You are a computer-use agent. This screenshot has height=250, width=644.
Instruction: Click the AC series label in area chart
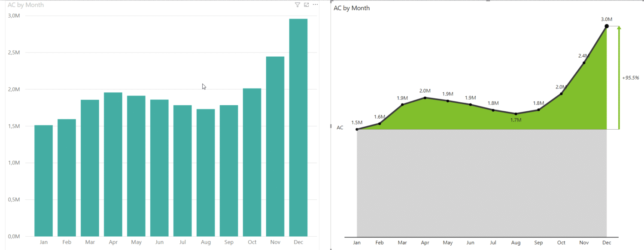(x=340, y=128)
